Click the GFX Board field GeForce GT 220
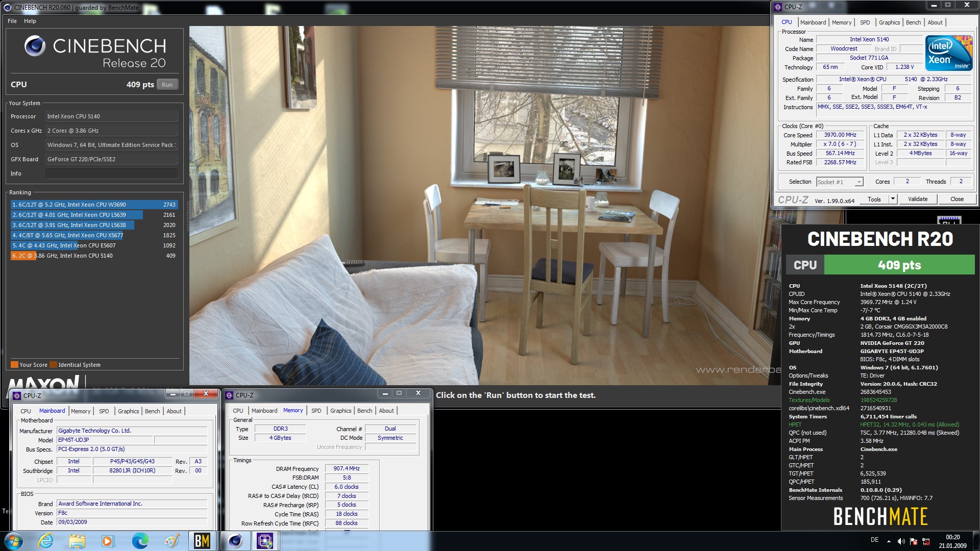This screenshot has height=551, width=980. click(x=111, y=159)
